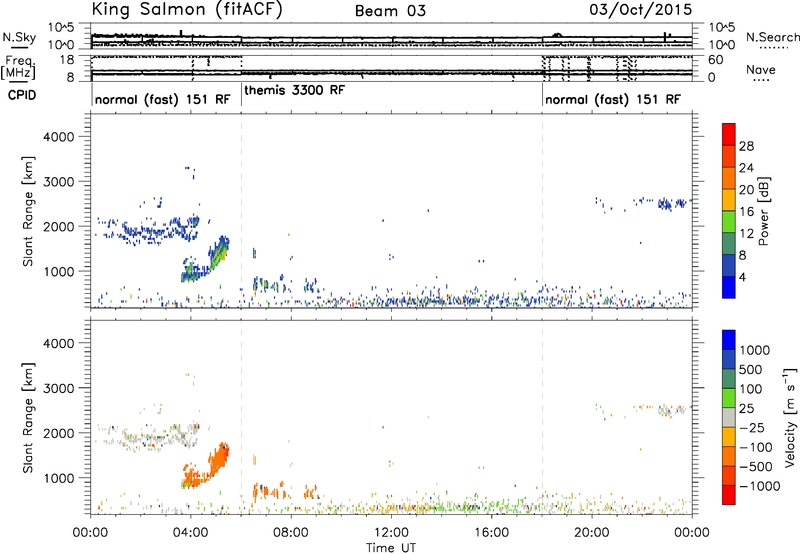Select the "Beam 03" header label
The height and width of the screenshot is (554, 800).
tap(390, 11)
